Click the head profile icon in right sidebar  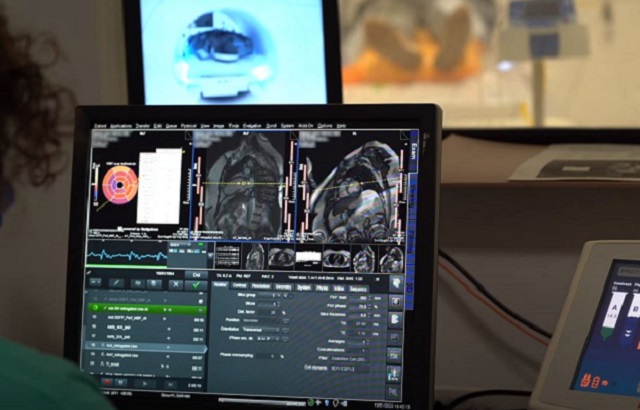[x=395, y=284]
